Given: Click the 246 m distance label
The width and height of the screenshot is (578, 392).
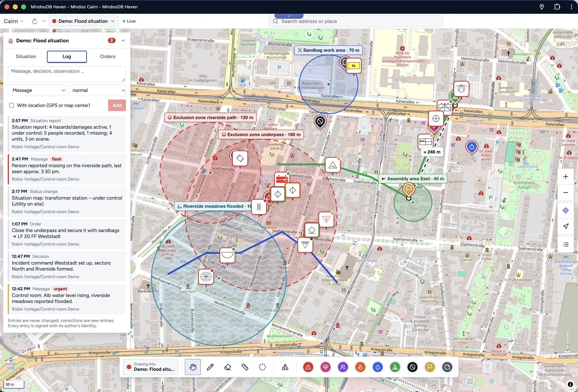Looking at the screenshot, I should pyautogui.click(x=432, y=152).
